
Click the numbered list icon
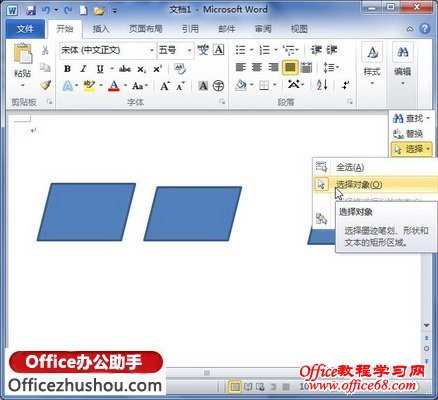click(265, 50)
